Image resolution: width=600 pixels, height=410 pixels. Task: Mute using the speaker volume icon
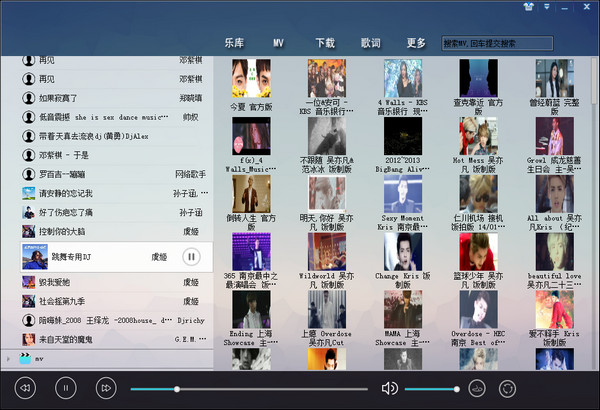tap(390, 389)
